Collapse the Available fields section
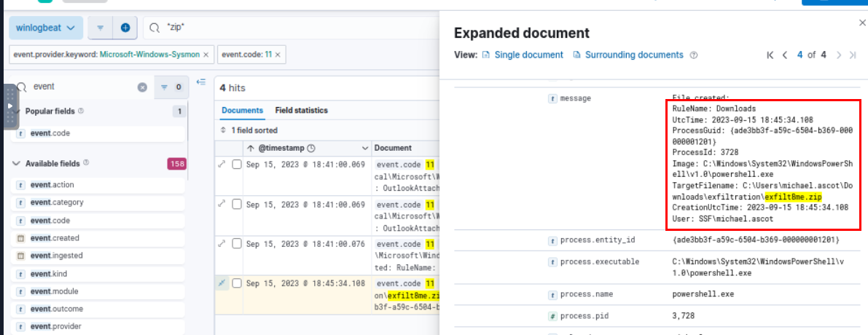Viewport: 868px width, 335px height. pyautogui.click(x=16, y=164)
